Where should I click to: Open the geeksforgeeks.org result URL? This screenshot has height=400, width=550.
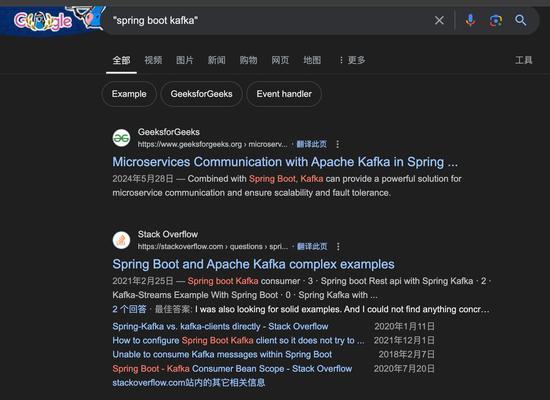pos(213,144)
